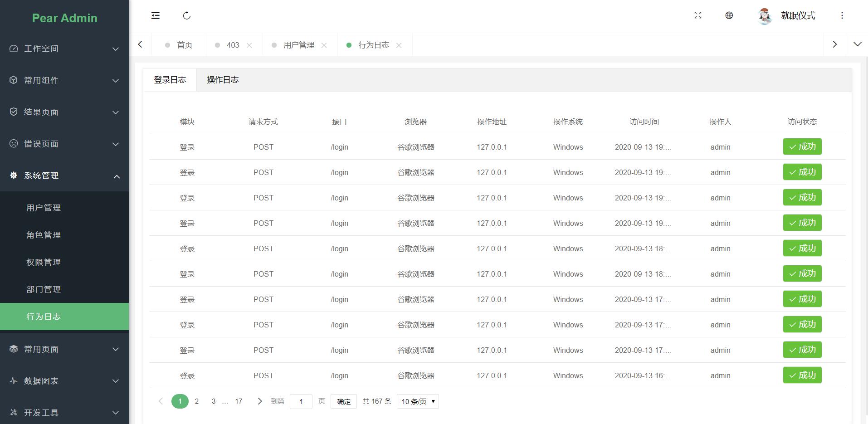The width and height of the screenshot is (868, 424).
Task: Click current page 1 button
Action: point(180,401)
